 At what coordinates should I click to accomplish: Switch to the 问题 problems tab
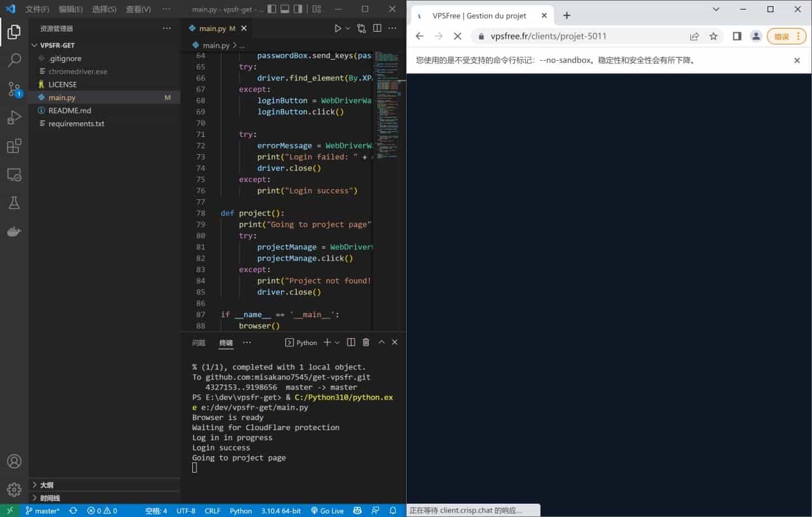(x=199, y=343)
